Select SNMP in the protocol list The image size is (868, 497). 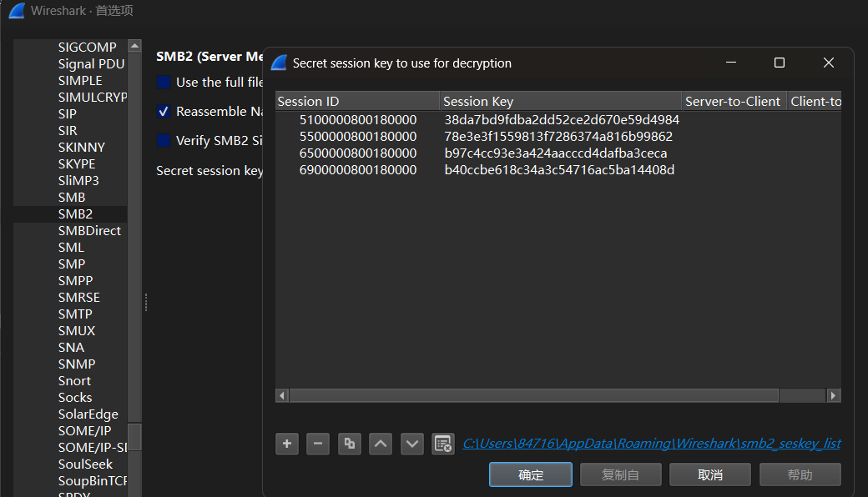(77, 364)
